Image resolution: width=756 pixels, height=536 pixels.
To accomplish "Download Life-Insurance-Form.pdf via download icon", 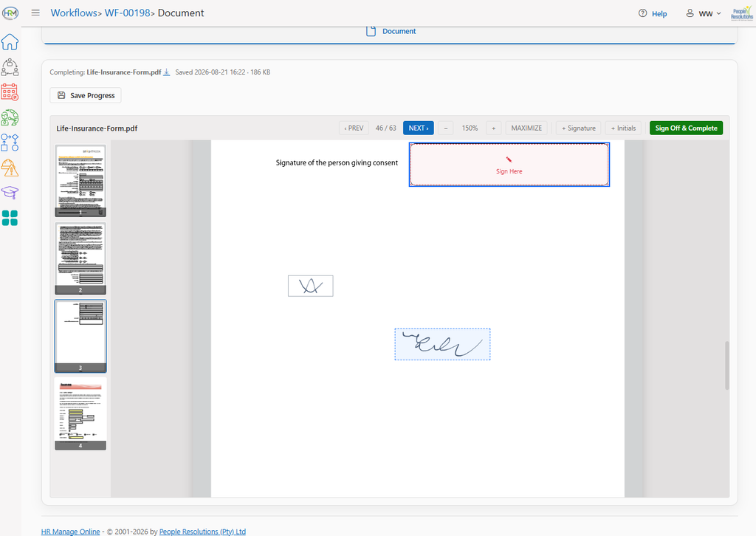I will tap(166, 72).
